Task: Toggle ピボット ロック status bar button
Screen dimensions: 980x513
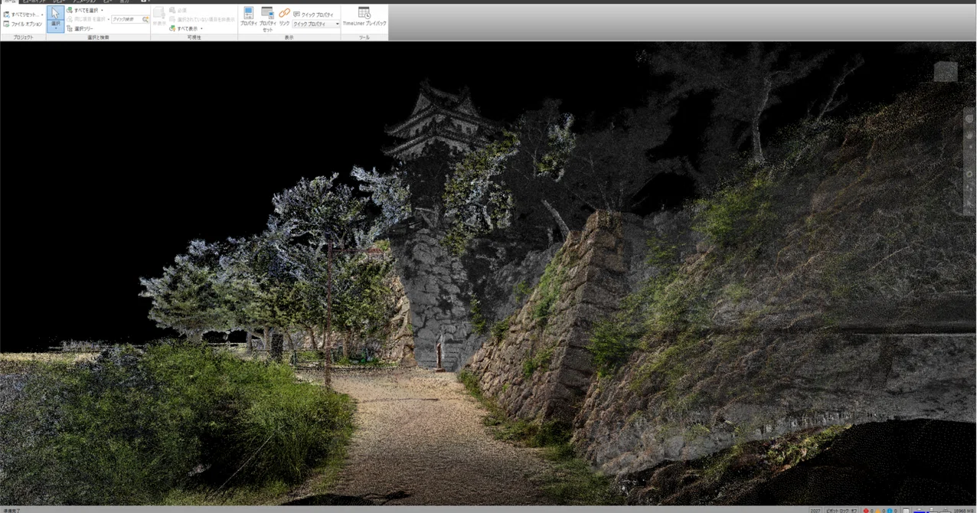Action: 841,510
